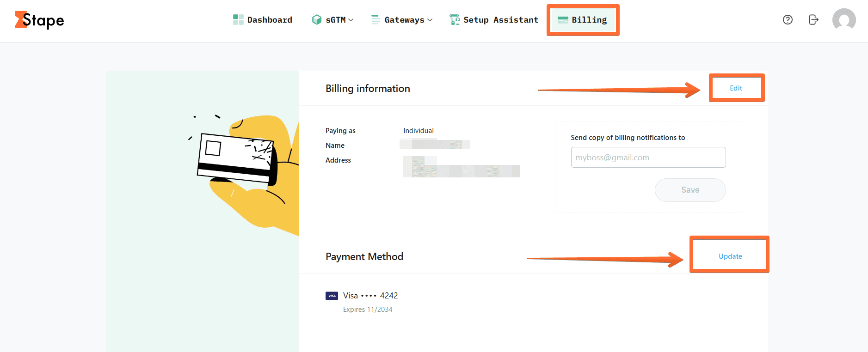Viewport: 868px width, 352px height.
Task: Update the payment method
Action: (x=730, y=256)
